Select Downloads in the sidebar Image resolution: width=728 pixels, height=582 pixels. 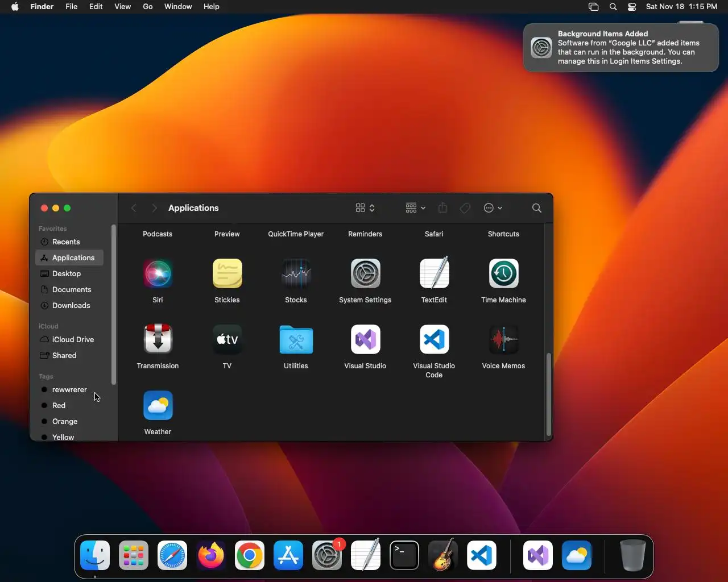[69, 306]
